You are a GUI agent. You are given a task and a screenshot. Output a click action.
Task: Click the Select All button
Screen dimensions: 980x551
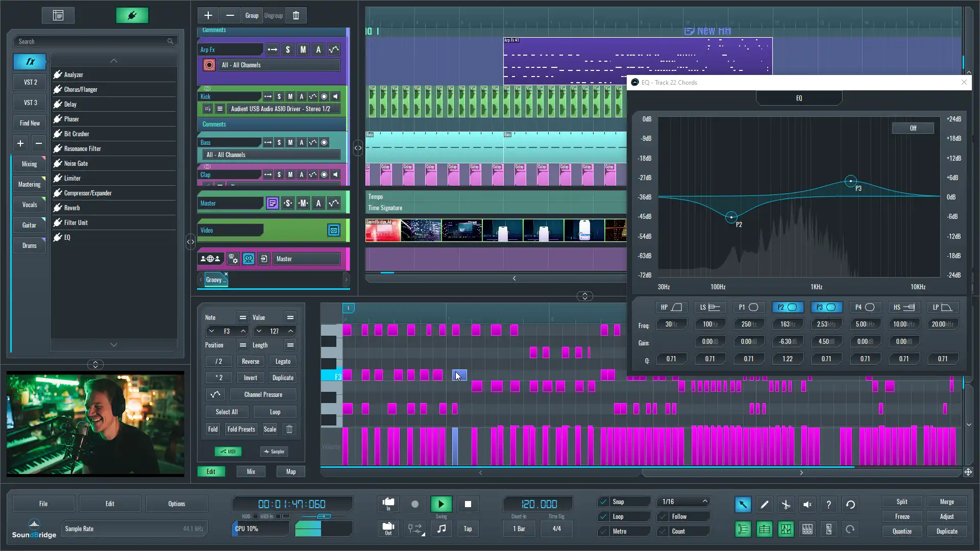pos(227,412)
